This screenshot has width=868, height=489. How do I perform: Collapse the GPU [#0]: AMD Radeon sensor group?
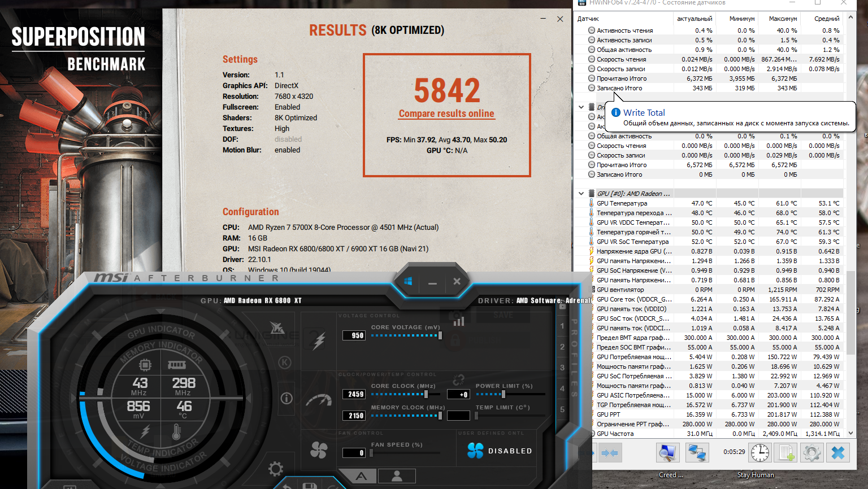tap(581, 194)
